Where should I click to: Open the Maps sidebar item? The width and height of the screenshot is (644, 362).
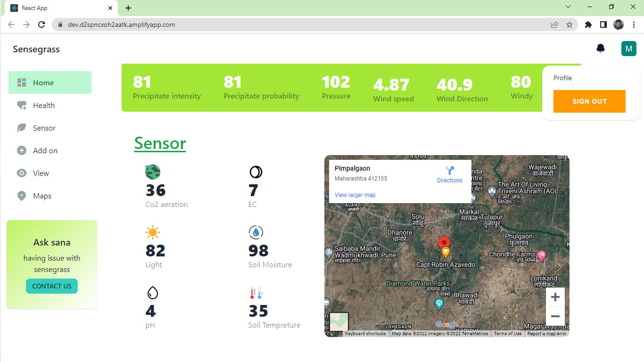pyautogui.click(x=42, y=196)
